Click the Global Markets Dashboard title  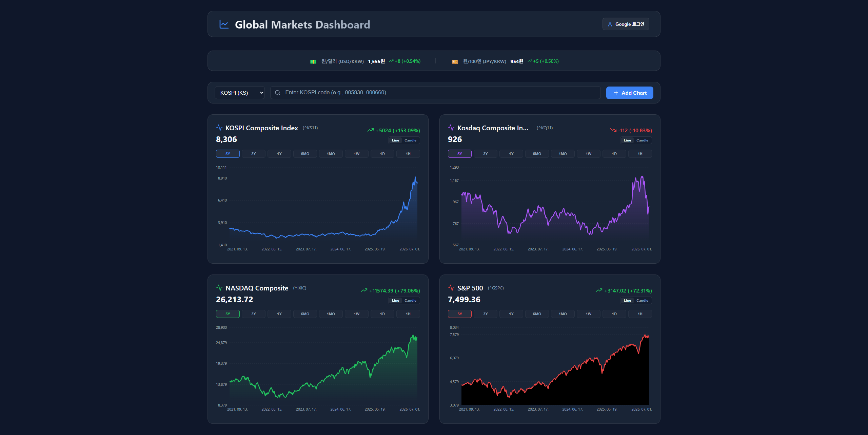point(302,25)
